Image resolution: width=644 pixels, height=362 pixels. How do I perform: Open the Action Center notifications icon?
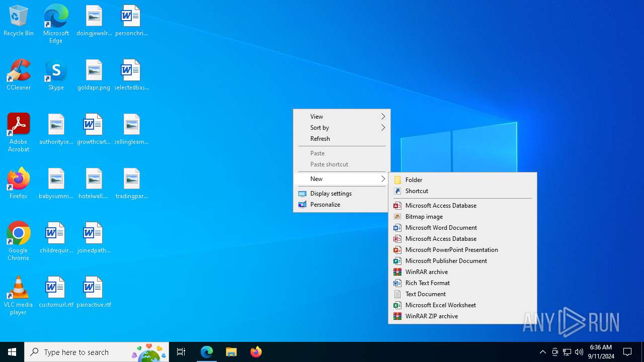(627, 352)
